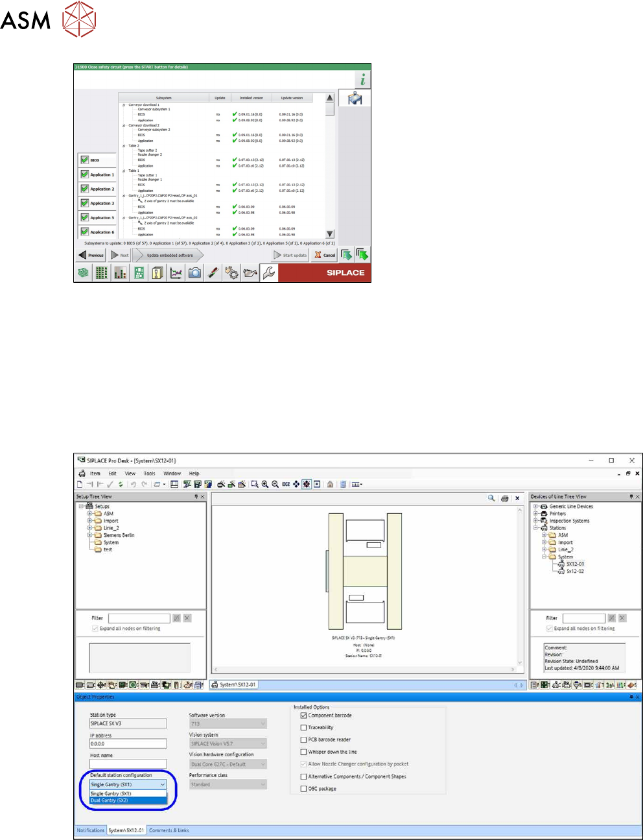Screen dimensions: 643x840
Task: Close the center station view with X
Action: (x=517, y=498)
